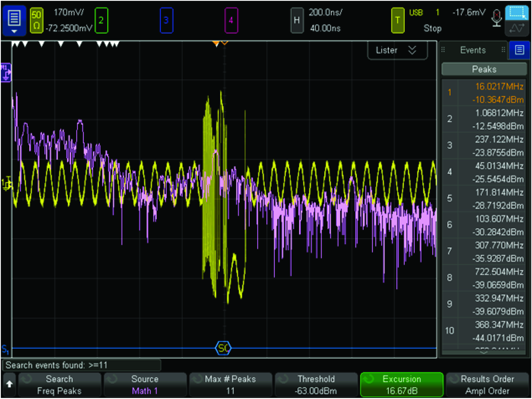Click the SC marker on blue line
Screen dimensions: 532x399
[223, 348]
